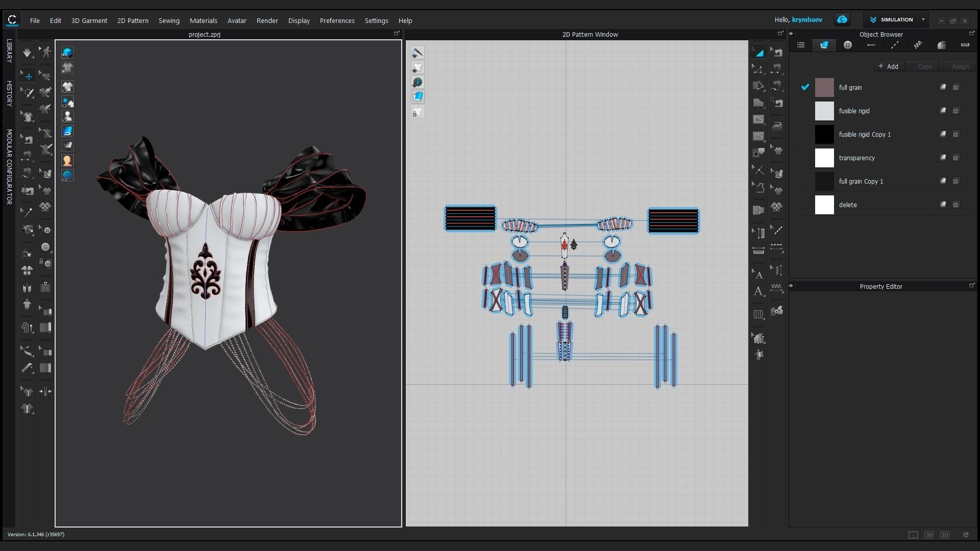Select the walking avatar motion tool
Viewport: 980px width, 551px height.
(x=46, y=52)
